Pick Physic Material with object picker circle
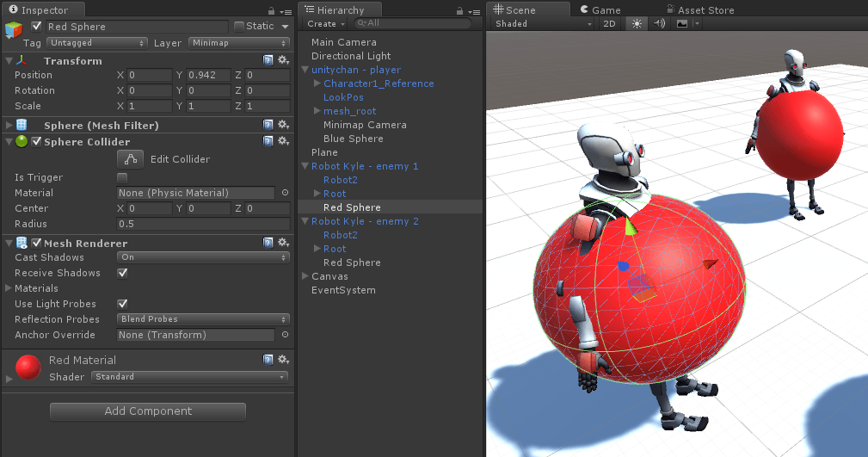The height and width of the screenshot is (457, 868). [285, 193]
